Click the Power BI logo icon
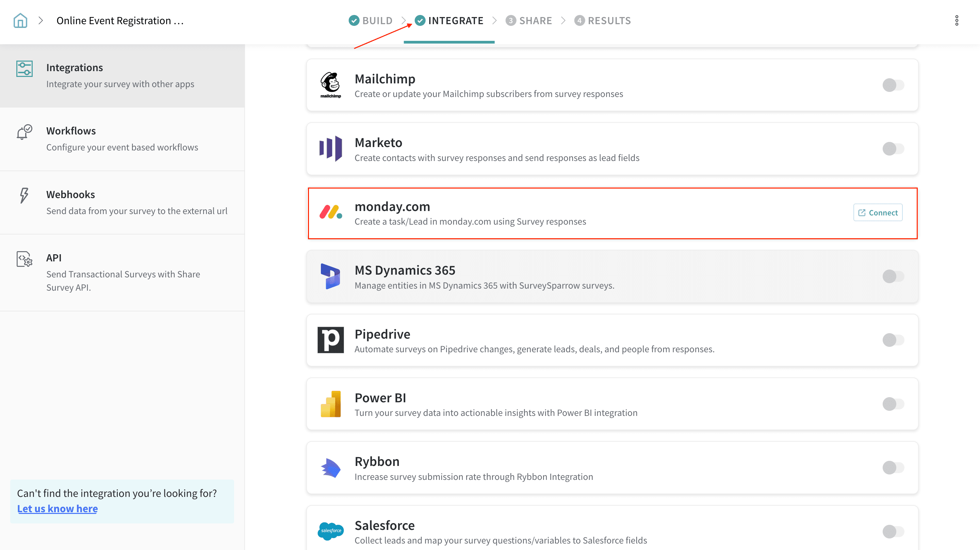The height and width of the screenshot is (550, 980). tap(330, 404)
